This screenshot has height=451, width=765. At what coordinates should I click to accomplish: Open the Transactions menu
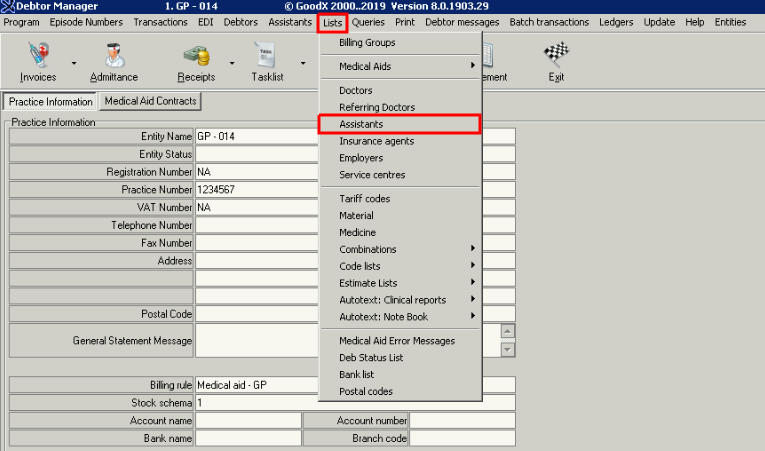pyautogui.click(x=161, y=22)
